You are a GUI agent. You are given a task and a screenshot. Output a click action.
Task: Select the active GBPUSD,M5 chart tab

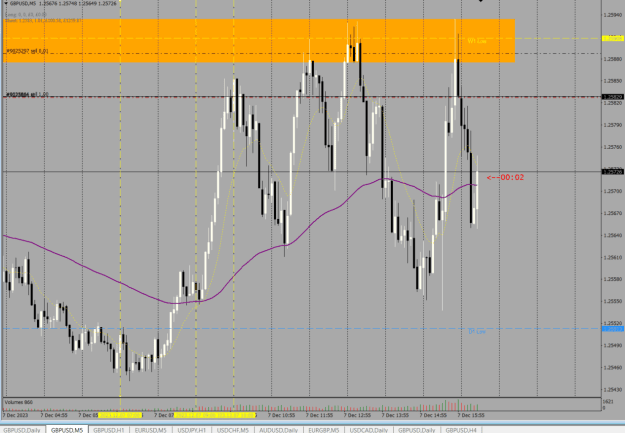[67, 430]
